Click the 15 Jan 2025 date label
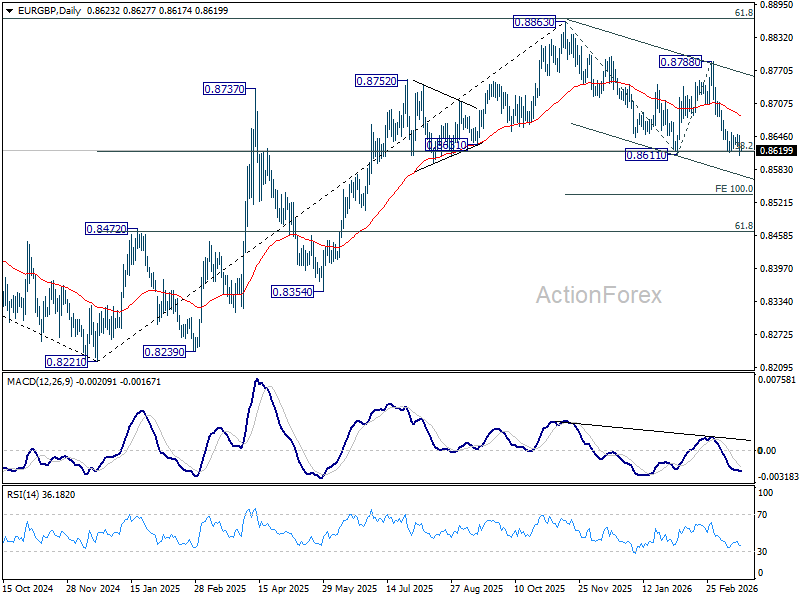 coord(155,588)
